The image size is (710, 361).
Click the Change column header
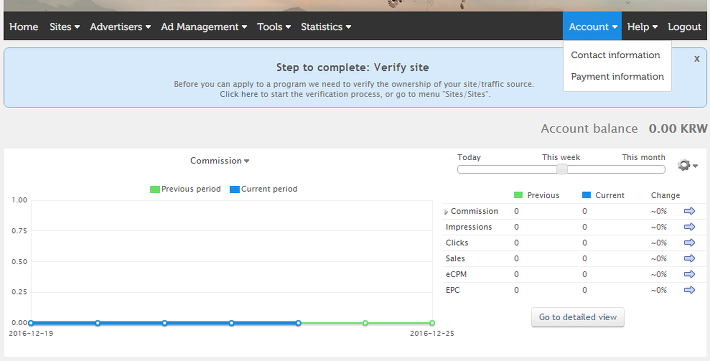665,195
